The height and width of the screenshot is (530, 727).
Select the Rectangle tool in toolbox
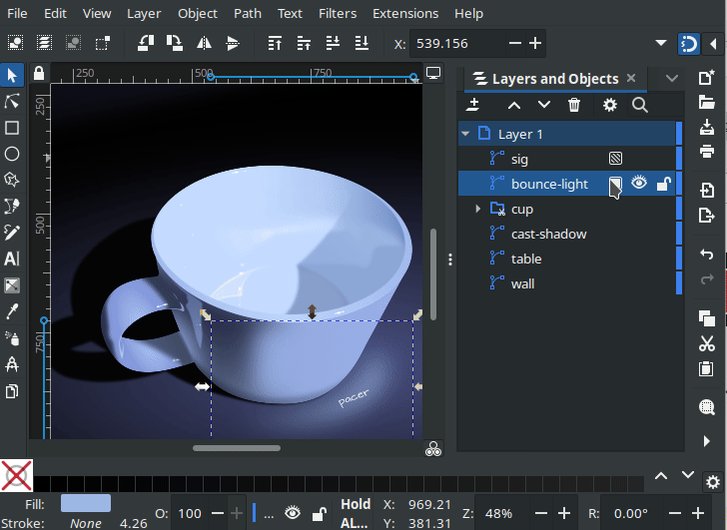pos(12,128)
